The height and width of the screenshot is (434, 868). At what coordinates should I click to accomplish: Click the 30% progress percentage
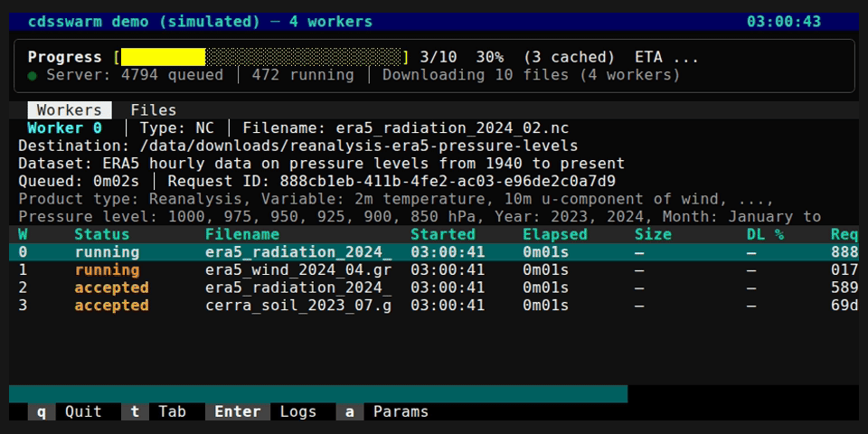click(489, 57)
